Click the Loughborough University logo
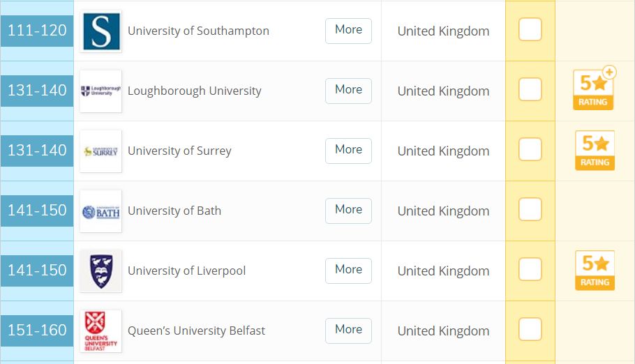This screenshot has height=364, width=635. pyautogui.click(x=101, y=91)
